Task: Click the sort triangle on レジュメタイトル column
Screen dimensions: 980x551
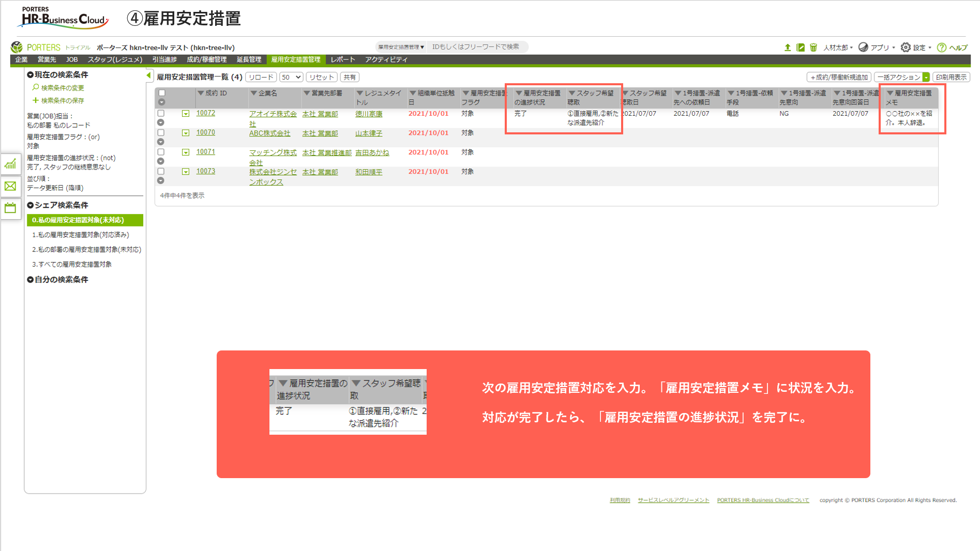Action: click(359, 93)
